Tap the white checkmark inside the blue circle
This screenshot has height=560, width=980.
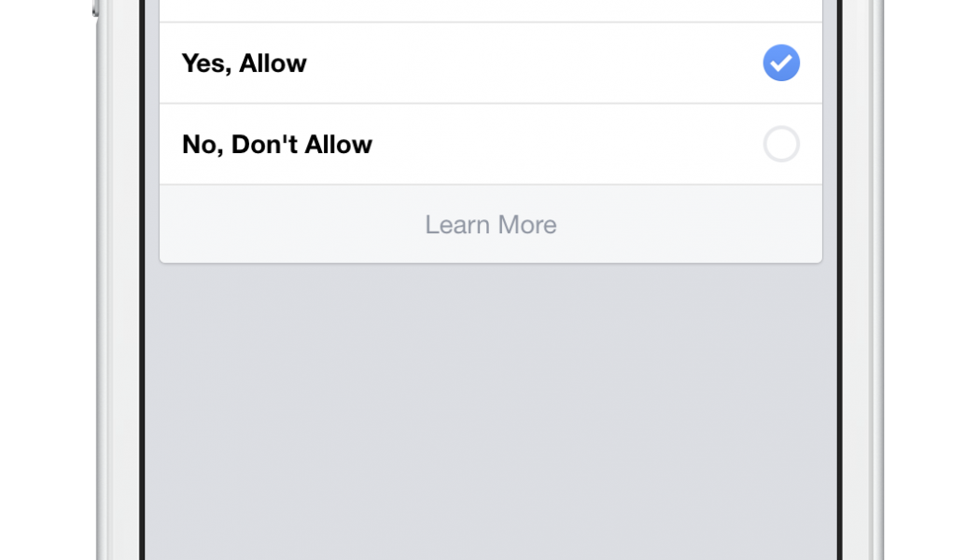coord(781,63)
